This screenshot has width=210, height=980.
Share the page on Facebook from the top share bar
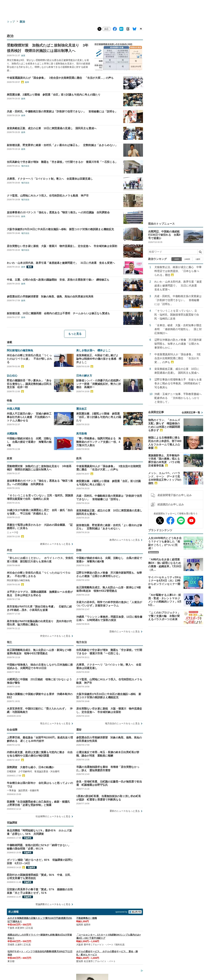[115, 29]
